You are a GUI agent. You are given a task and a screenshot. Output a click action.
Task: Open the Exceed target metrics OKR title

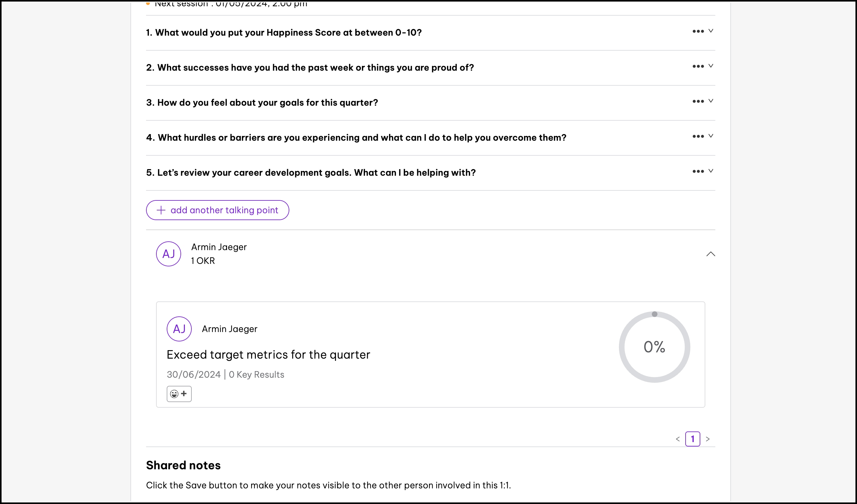pyautogui.click(x=268, y=355)
